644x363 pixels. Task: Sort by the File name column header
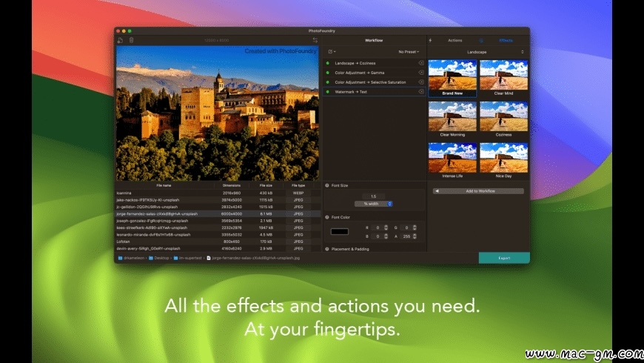(164, 185)
